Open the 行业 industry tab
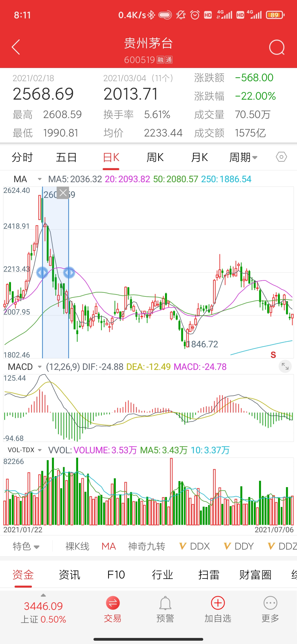297x644 pixels. tap(163, 575)
